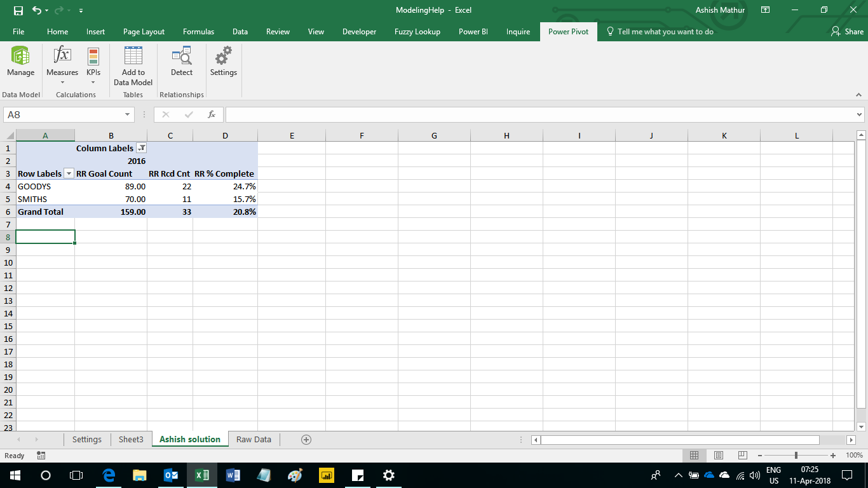The image size is (868, 488).
Task: Open Customize Quick Access Toolbar dropdown
Action: click(81, 11)
